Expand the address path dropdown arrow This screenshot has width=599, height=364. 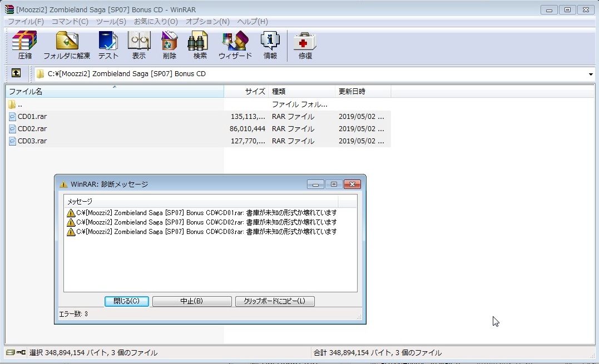pyautogui.click(x=591, y=74)
